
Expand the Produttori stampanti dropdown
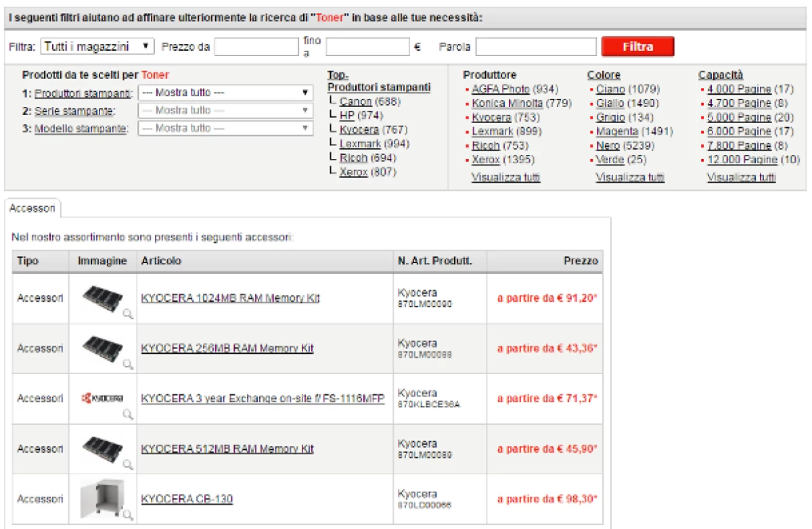click(x=225, y=93)
